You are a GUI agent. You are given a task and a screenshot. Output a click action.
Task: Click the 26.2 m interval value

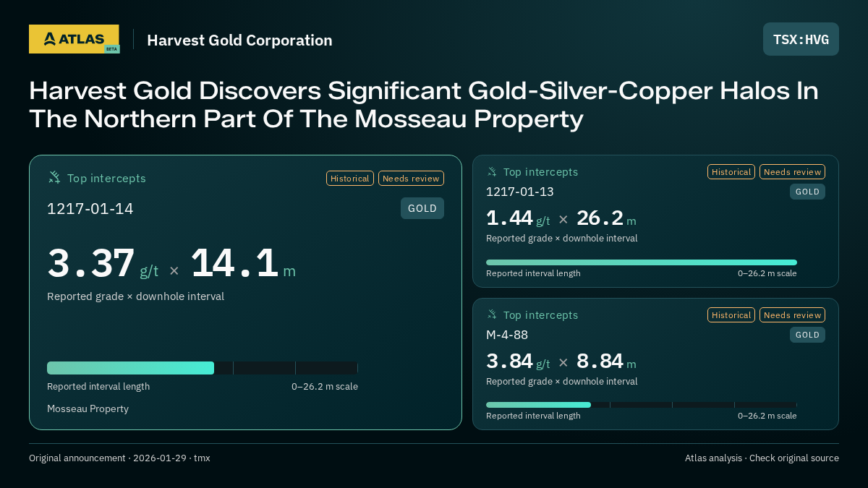(x=606, y=218)
